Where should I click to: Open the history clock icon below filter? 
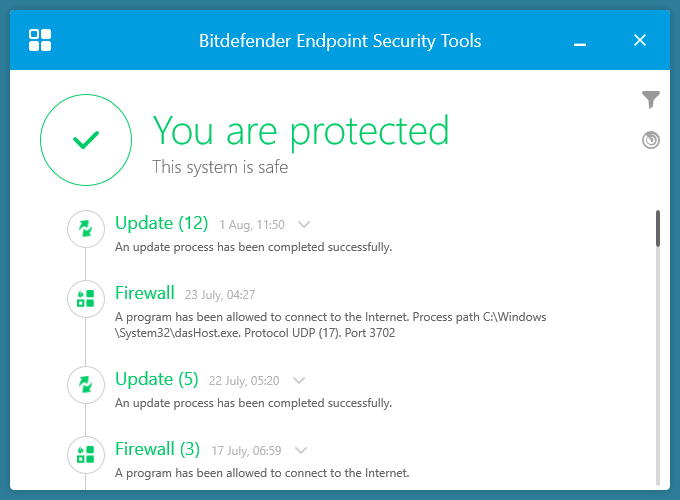pos(651,140)
